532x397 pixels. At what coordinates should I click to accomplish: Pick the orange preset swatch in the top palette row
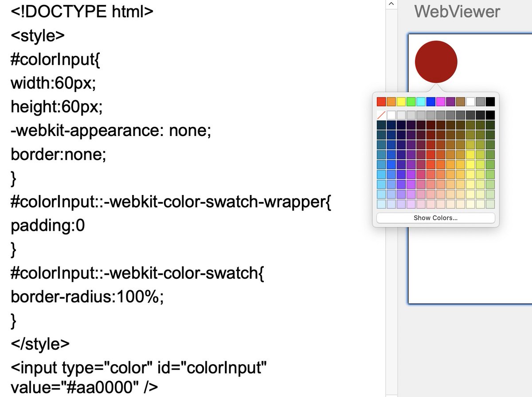(391, 101)
